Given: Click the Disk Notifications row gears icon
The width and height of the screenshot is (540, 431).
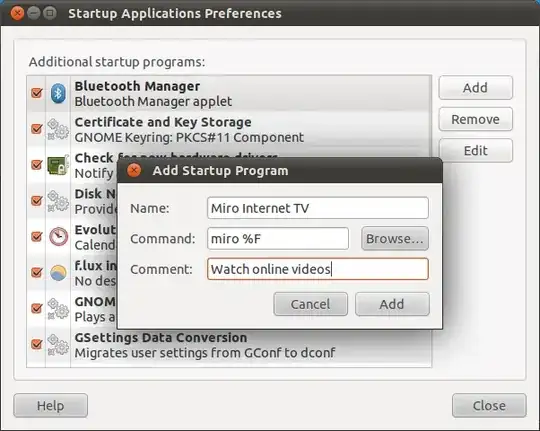Looking at the screenshot, I should [58, 201].
